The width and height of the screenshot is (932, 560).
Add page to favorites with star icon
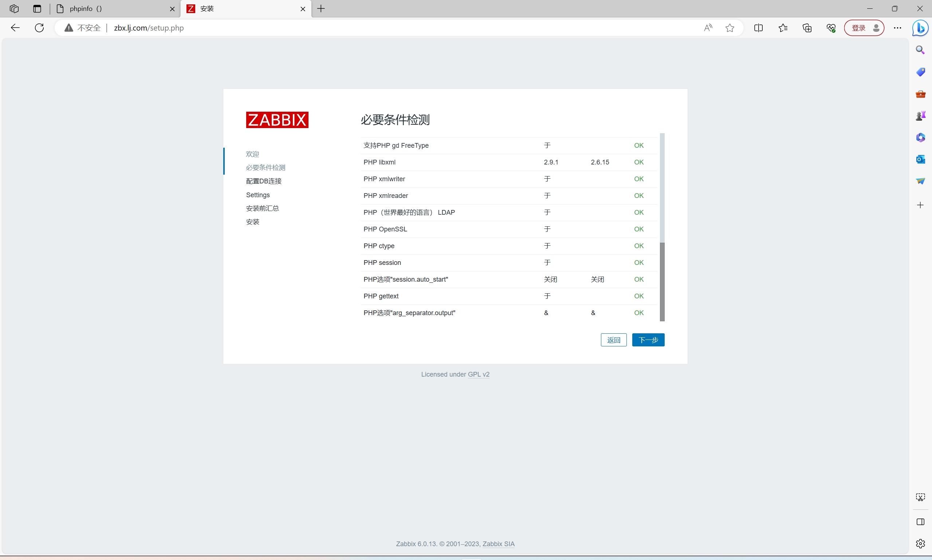coord(730,28)
